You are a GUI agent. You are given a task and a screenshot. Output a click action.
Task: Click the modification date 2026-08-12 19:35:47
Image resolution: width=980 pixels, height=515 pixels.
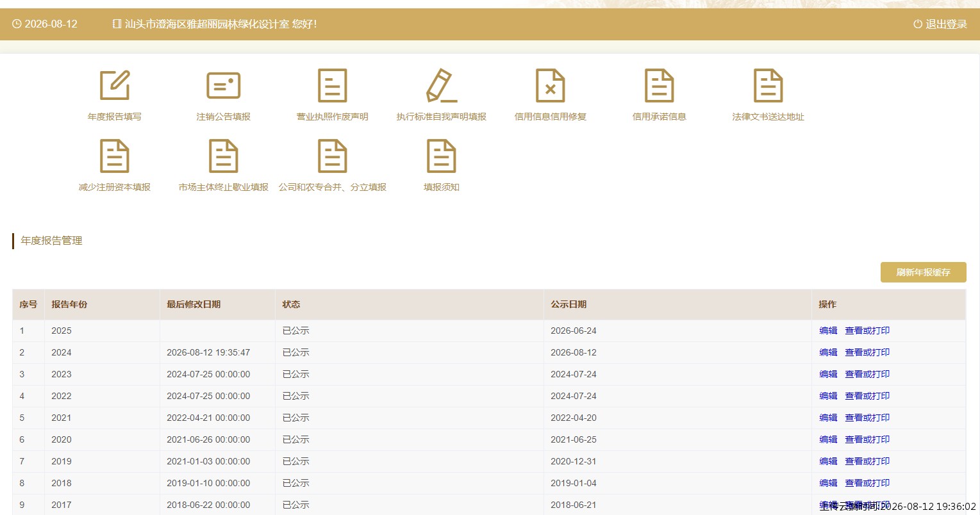pos(208,352)
